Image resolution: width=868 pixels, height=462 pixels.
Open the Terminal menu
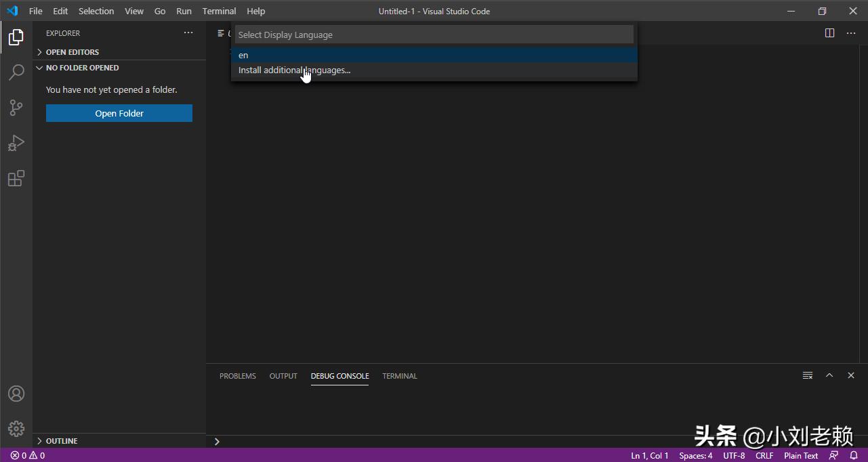point(218,11)
